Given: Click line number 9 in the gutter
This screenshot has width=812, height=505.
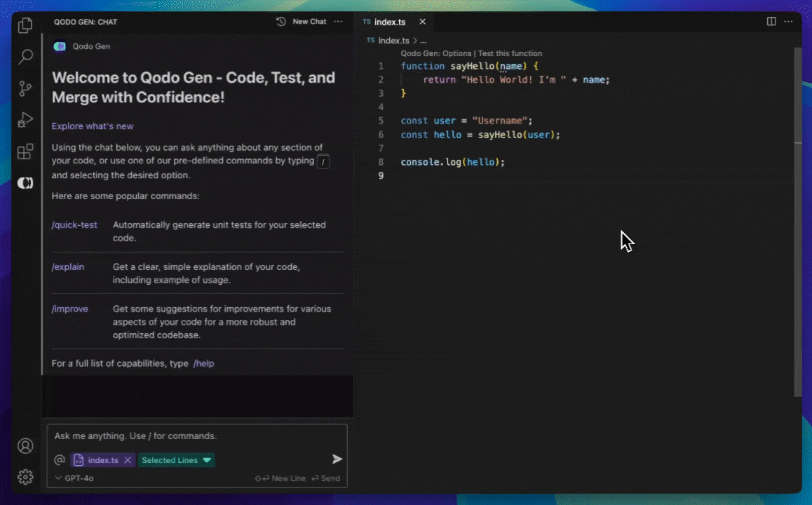Looking at the screenshot, I should tap(381, 175).
